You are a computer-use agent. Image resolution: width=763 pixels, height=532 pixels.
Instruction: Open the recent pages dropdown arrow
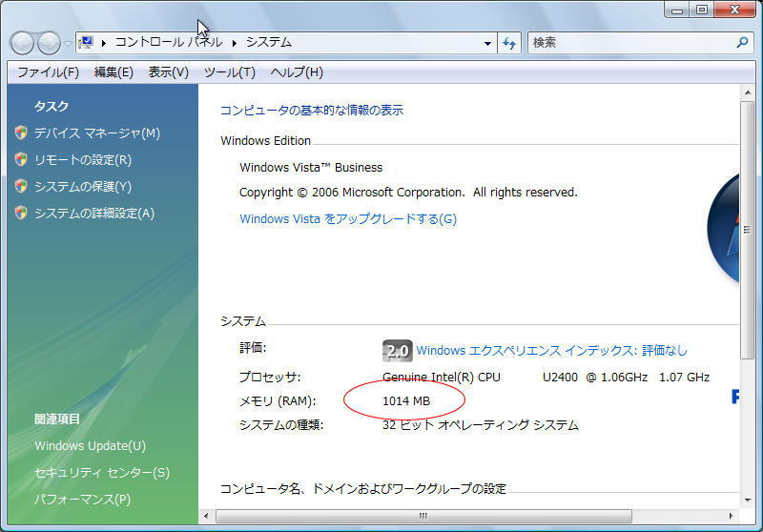pos(68,43)
